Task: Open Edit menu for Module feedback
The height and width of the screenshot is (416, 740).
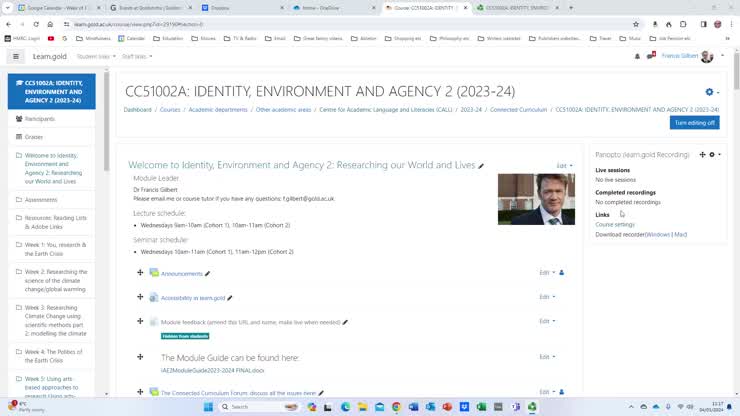Action: click(x=547, y=322)
